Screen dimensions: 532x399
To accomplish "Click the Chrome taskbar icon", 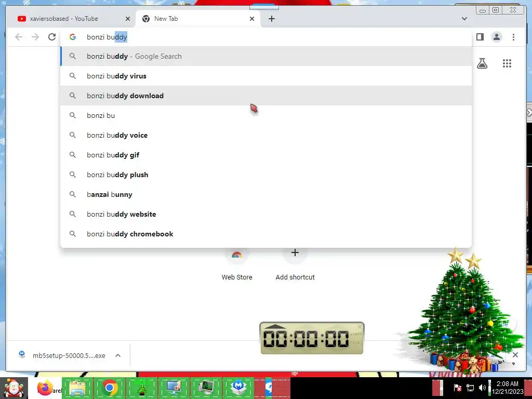I will [110, 388].
